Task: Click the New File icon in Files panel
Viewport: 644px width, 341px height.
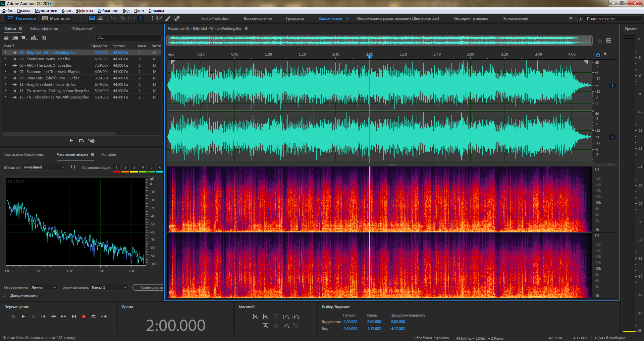Action: 24,38
